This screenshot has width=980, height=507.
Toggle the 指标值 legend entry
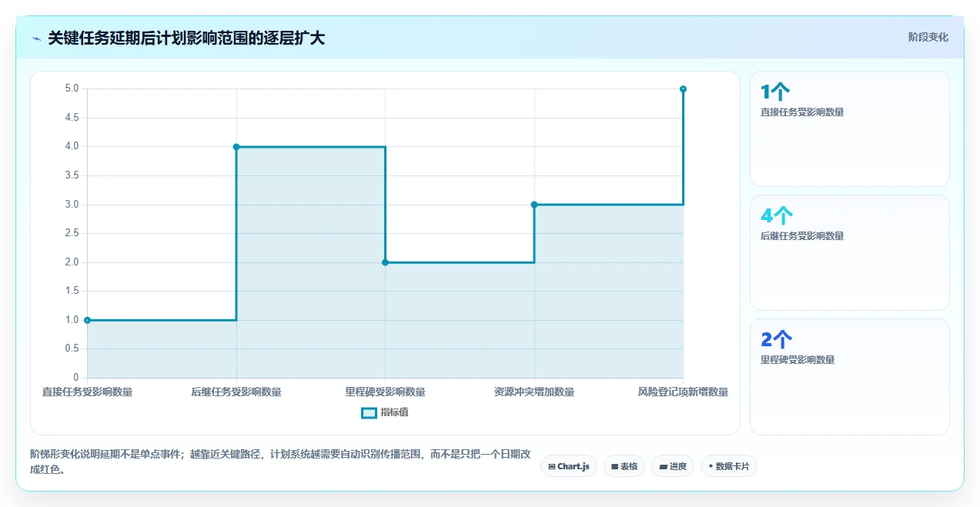click(385, 412)
